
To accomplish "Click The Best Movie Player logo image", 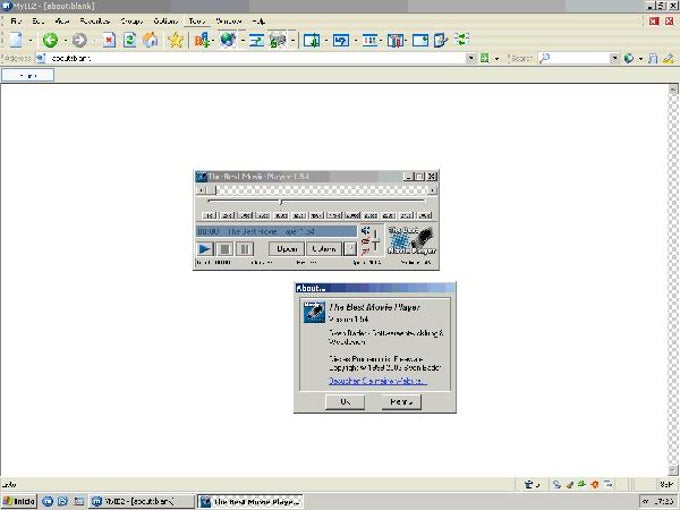I will [x=412, y=241].
